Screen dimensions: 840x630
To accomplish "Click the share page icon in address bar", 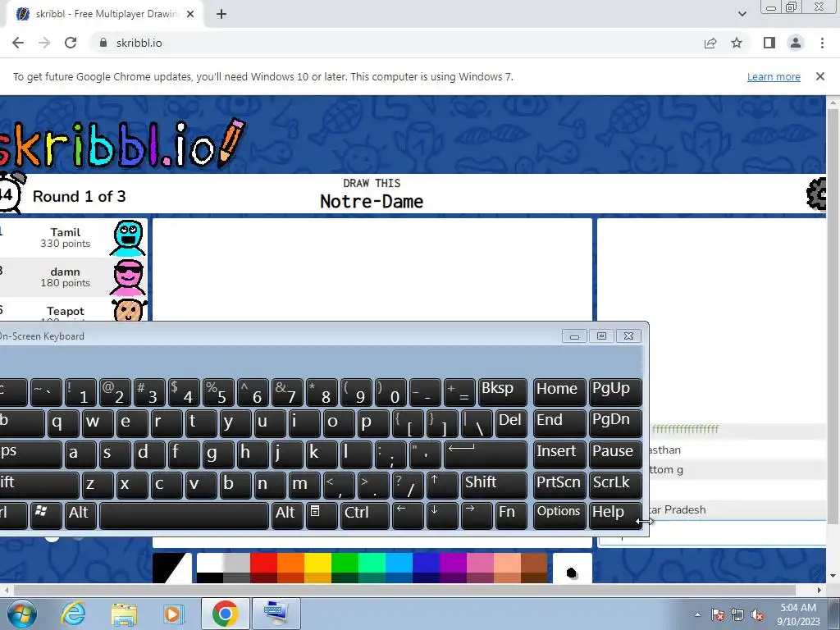I will 710,43.
